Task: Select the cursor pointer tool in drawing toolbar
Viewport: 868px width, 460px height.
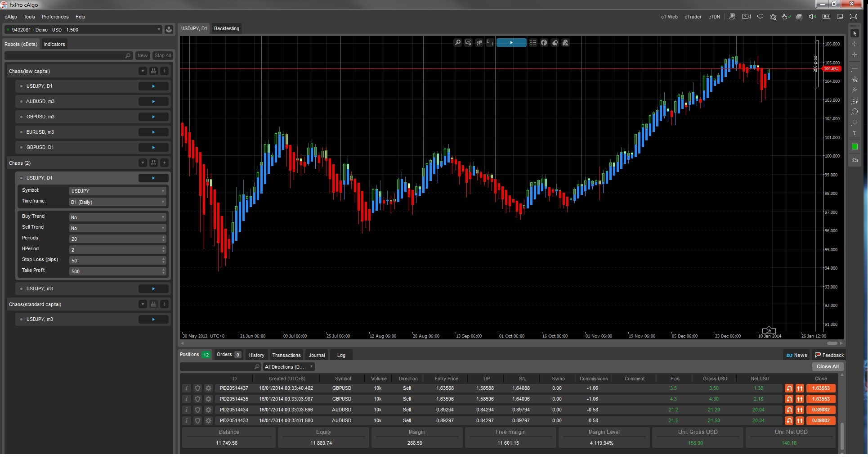Action: (x=855, y=33)
